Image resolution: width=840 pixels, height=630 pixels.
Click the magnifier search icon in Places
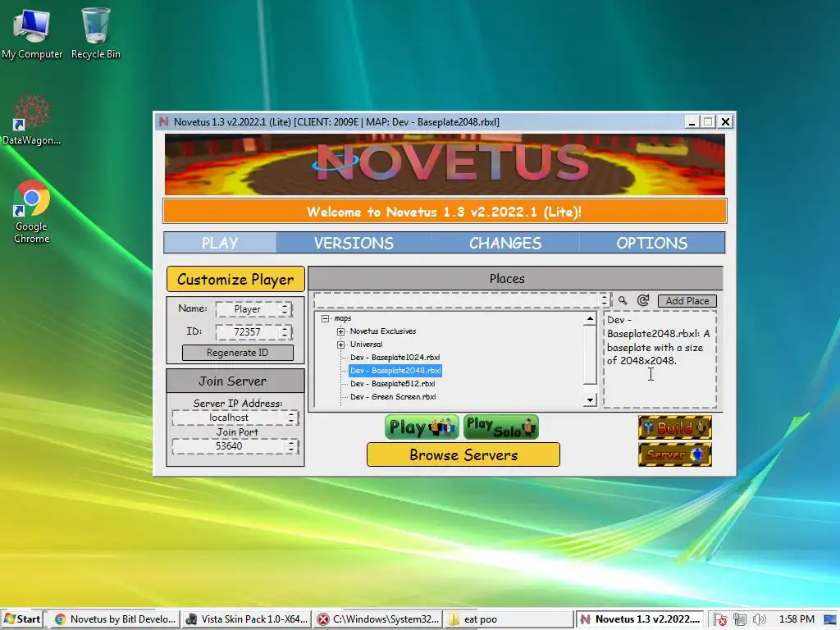point(623,300)
